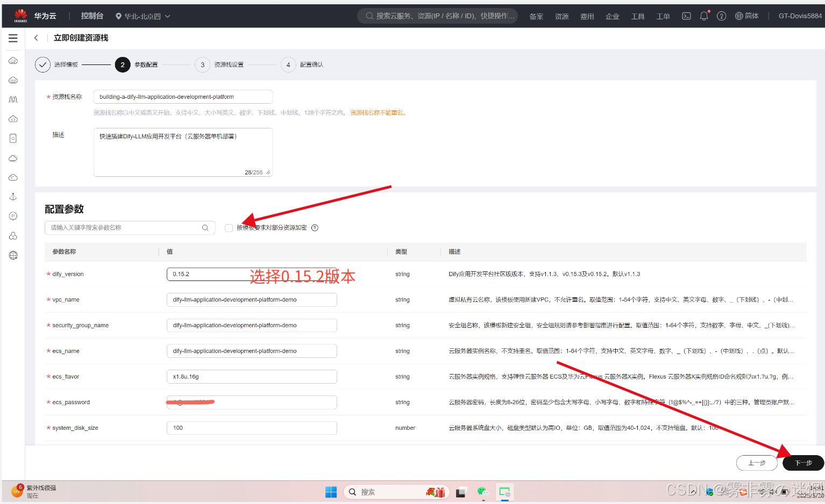825x504 pixels.
Task: Enable encrypting some resources per template
Action: [229, 228]
